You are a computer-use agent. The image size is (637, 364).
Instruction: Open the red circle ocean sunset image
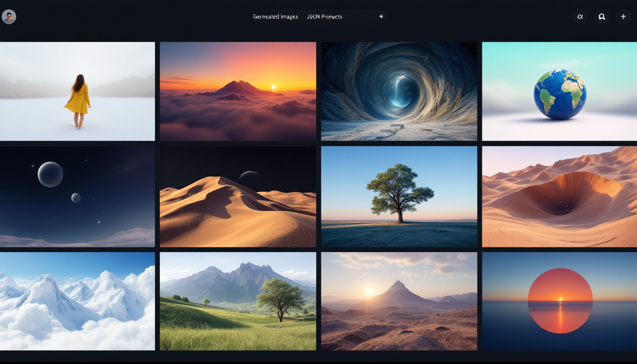[559, 301]
